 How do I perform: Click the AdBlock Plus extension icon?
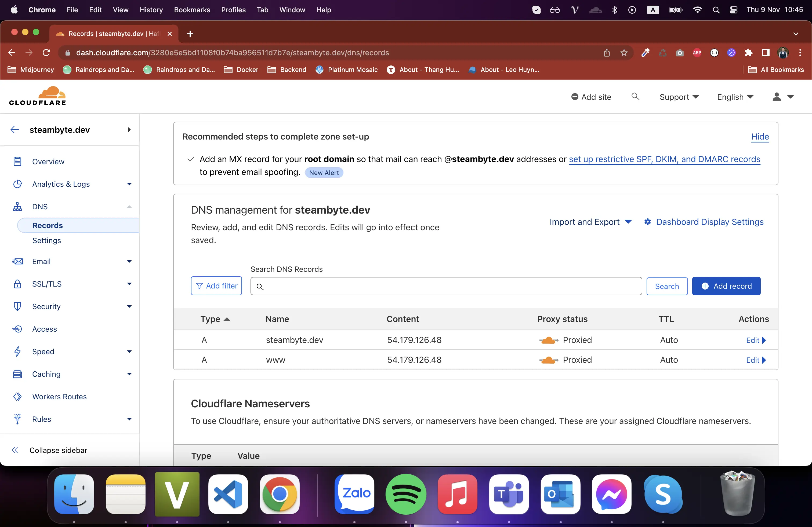pos(697,53)
